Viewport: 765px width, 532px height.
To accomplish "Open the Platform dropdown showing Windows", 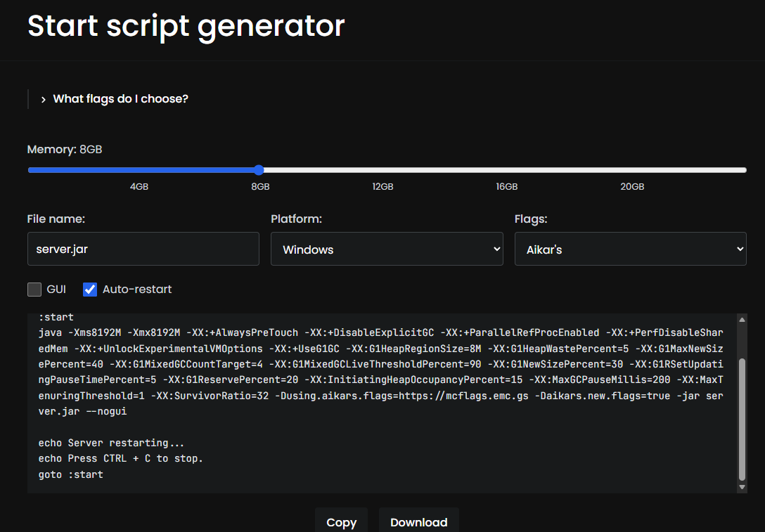I will pos(386,249).
